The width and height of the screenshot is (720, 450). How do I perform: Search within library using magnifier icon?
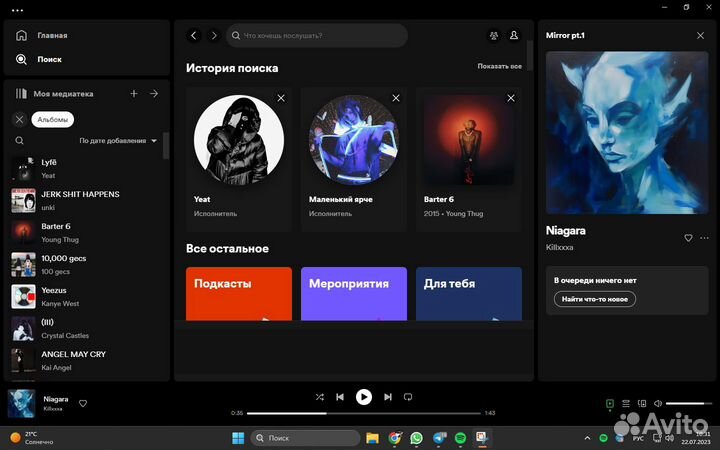[19, 141]
